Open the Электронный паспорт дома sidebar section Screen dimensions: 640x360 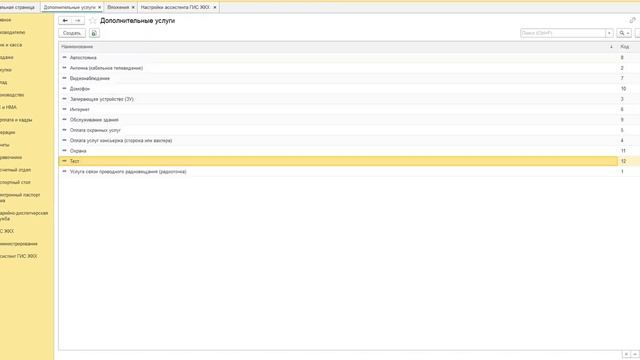[x=20, y=198]
